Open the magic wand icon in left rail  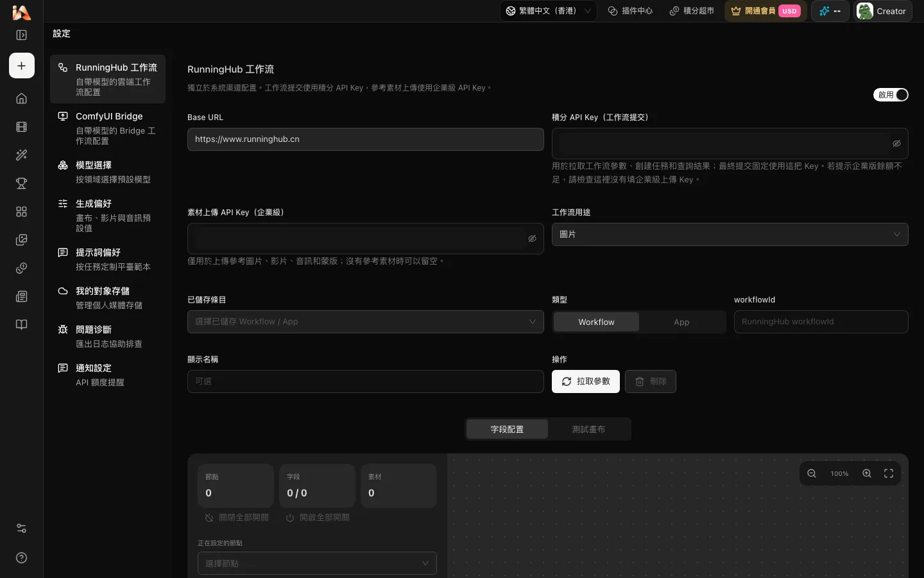tap(21, 155)
